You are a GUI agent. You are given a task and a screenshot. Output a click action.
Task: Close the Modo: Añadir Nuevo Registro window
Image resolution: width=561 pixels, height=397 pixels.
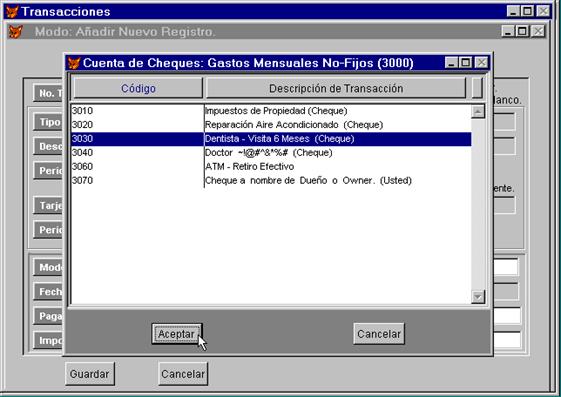point(538,31)
